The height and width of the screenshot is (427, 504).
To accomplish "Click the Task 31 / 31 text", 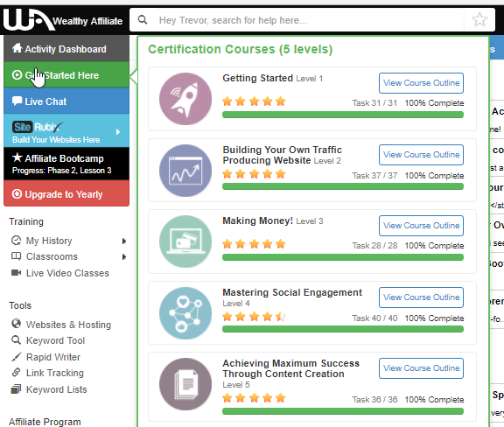I will pyautogui.click(x=374, y=103).
